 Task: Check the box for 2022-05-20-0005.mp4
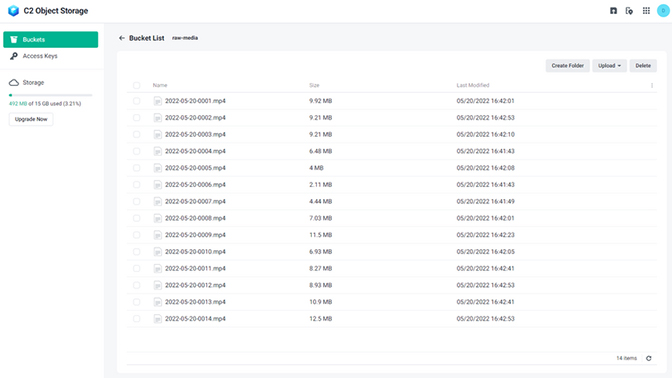coord(136,168)
